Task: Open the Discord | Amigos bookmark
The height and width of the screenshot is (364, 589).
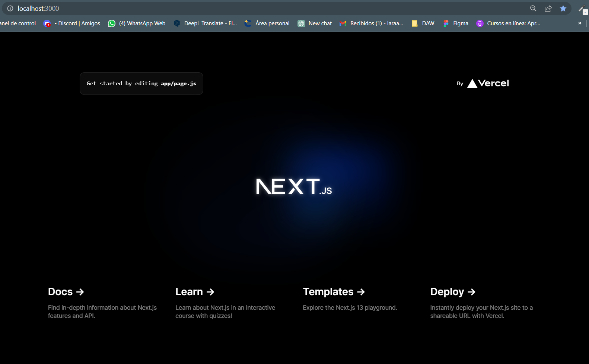Action: [72, 23]
